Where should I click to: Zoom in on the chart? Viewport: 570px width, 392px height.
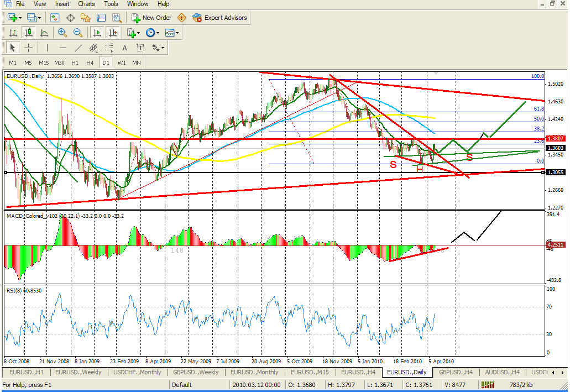pos(62,33)
